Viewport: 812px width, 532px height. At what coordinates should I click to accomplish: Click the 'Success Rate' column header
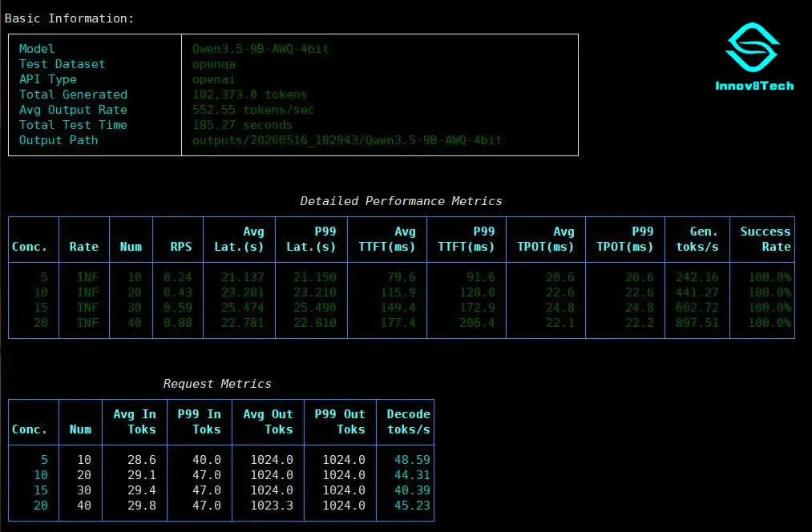pos(766,239)
